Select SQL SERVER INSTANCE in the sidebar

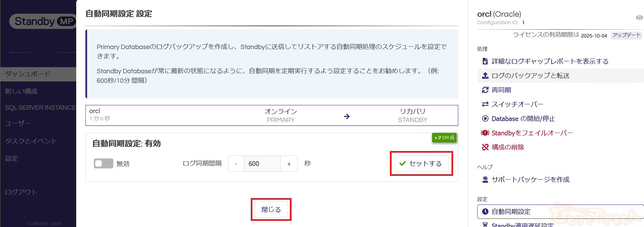(x=40, y=108)
